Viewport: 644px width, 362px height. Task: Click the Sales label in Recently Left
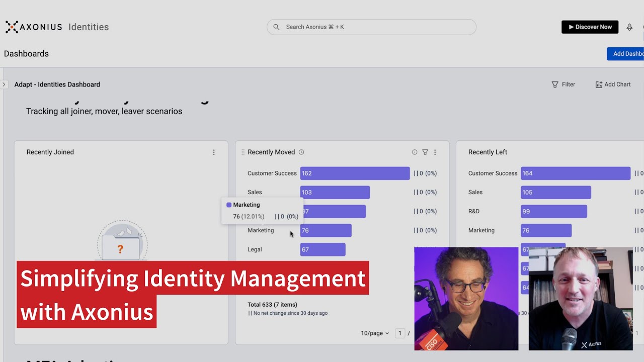coord(475,193)
